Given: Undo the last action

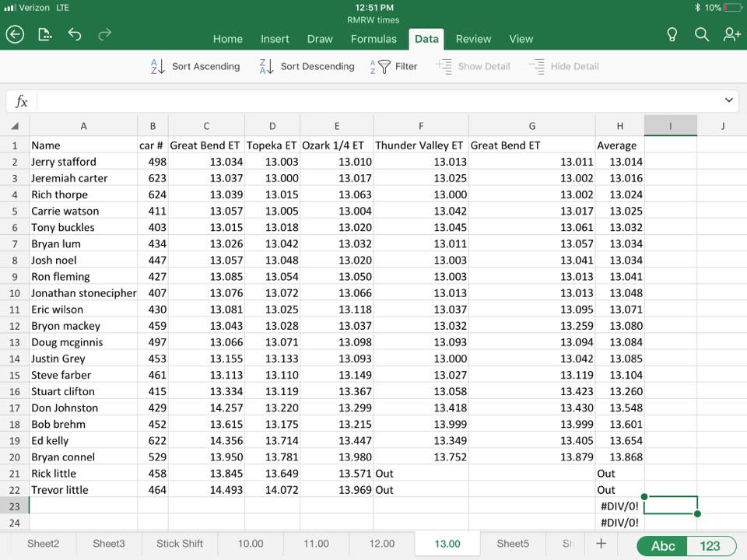Looking at the screenshot, I should [75, 34].
